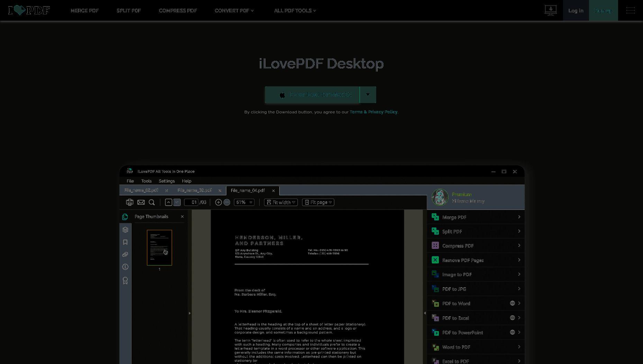The image size is (643, 364).
Task: Open the layers sidebar icon
Action: coord(125,230)
